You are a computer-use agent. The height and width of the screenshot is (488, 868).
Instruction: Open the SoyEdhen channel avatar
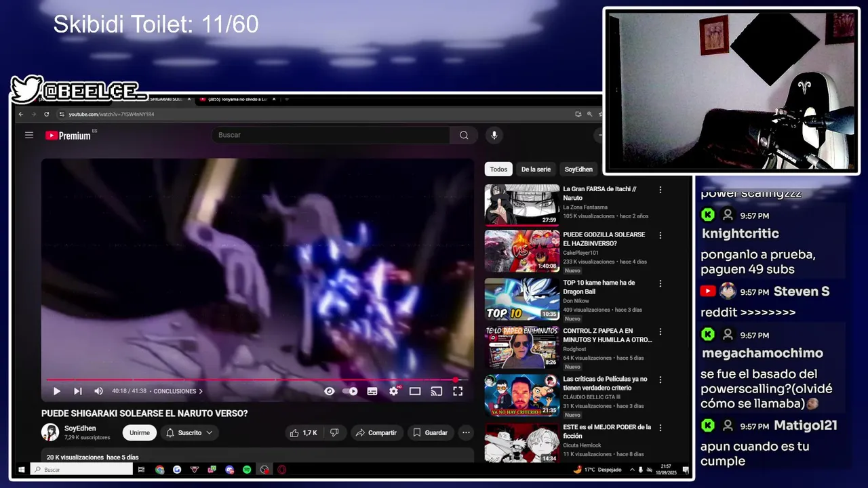pyautogui.click(x=50, y=432)
